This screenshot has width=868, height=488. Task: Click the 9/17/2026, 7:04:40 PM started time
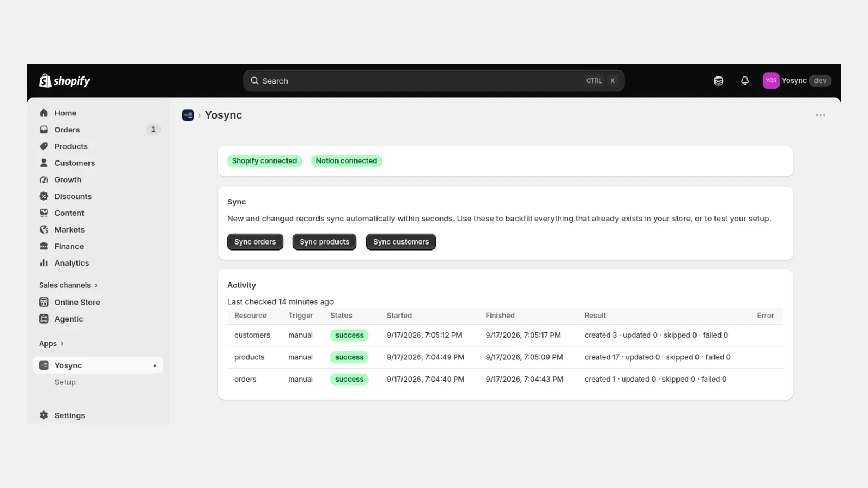pyautogui.click(x=425, y=380)
